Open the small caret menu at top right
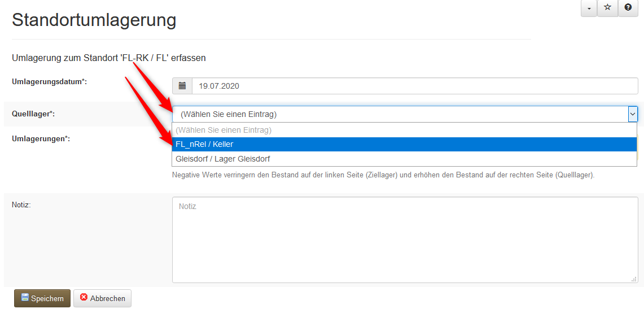The width and height of the screenshot is (644, 313). [589, 8]
